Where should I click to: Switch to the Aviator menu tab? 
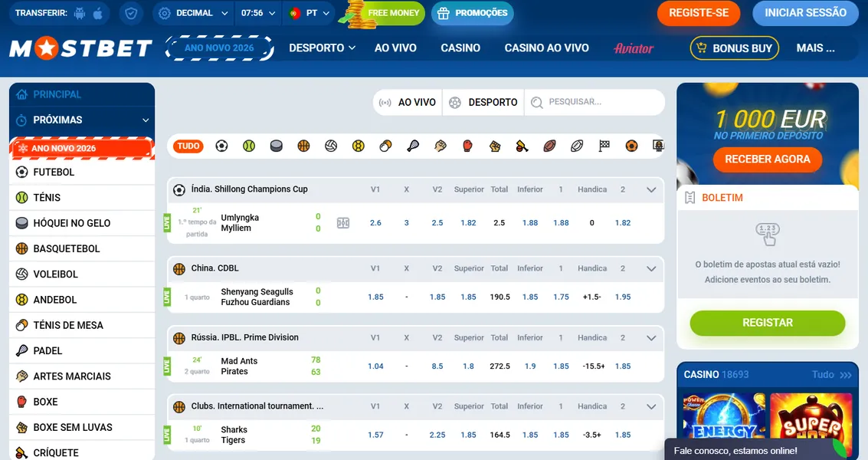(x=634, y=48)
